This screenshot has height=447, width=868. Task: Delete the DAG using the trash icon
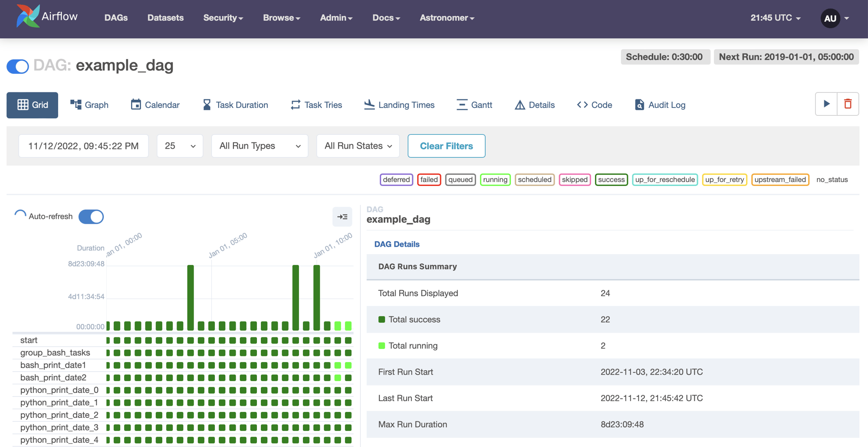pos(849,104)
